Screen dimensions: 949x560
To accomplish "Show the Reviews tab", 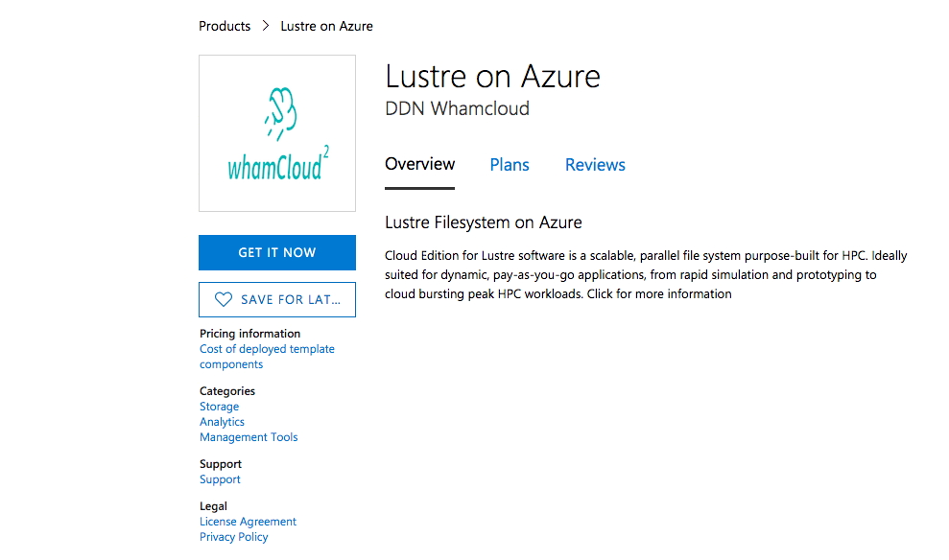I will click(x=595, y=165).
